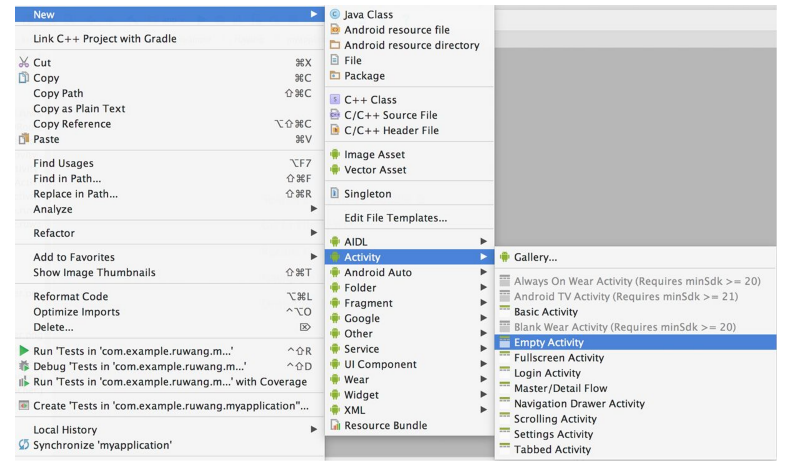The height and width of the screenshot is (475, 790).
Task: Click the C++ Class icon
Action: pyautogui.click(x=335, y=100)
